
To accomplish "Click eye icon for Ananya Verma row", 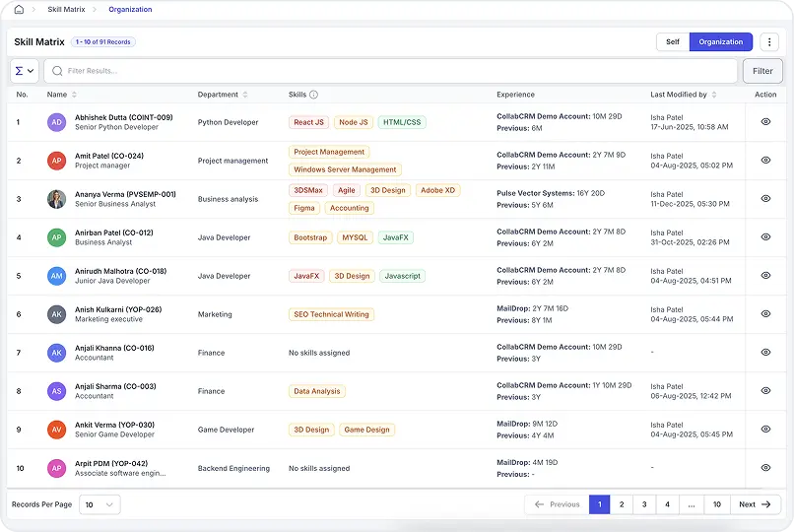I will pyautogui.click(x=765, y=199).
